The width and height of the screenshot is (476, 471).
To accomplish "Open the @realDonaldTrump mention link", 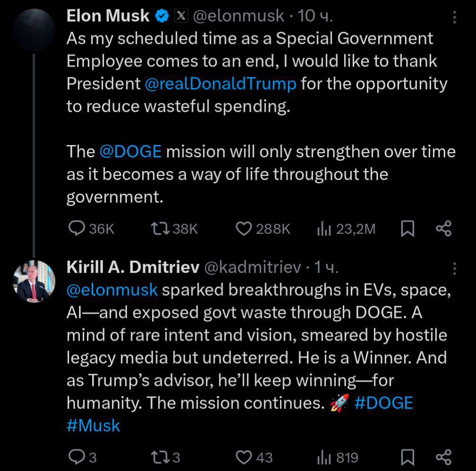I will tap(220, 84).
